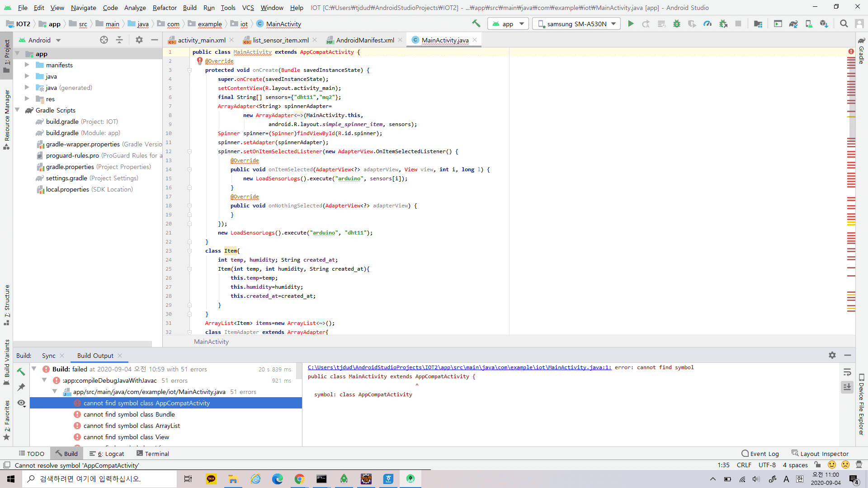Toggle pin tab in Build panel
868x488 pixels.
pos(21,387)
